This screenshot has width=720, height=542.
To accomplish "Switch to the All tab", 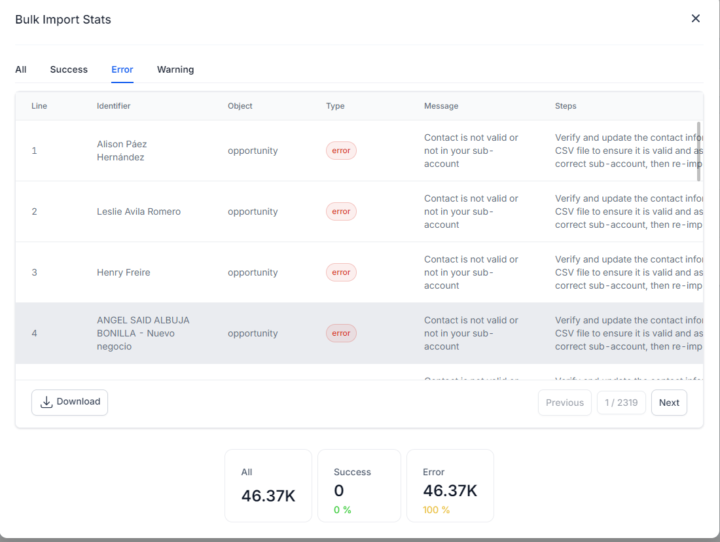I will coord(21,69).
